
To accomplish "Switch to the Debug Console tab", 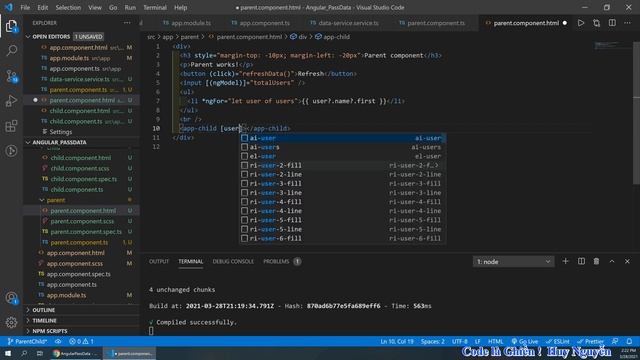I will (x=233, y=261).
